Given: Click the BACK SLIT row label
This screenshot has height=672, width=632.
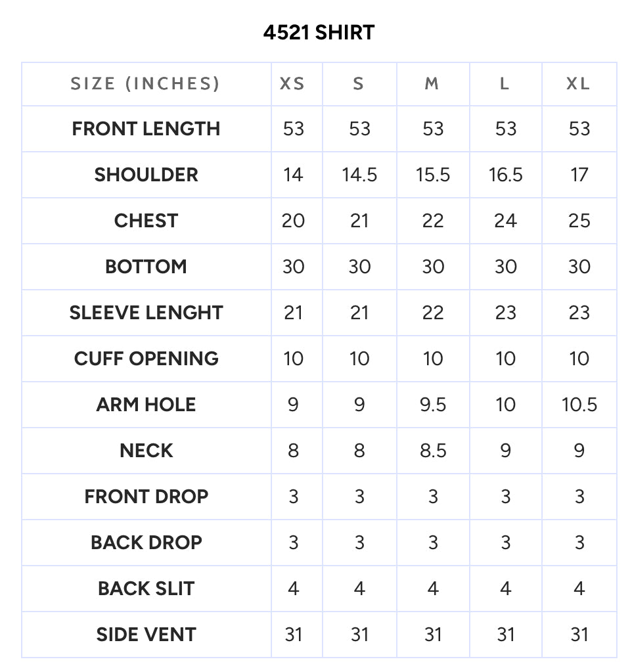Looking at the screenshot, I should [146, 589].
